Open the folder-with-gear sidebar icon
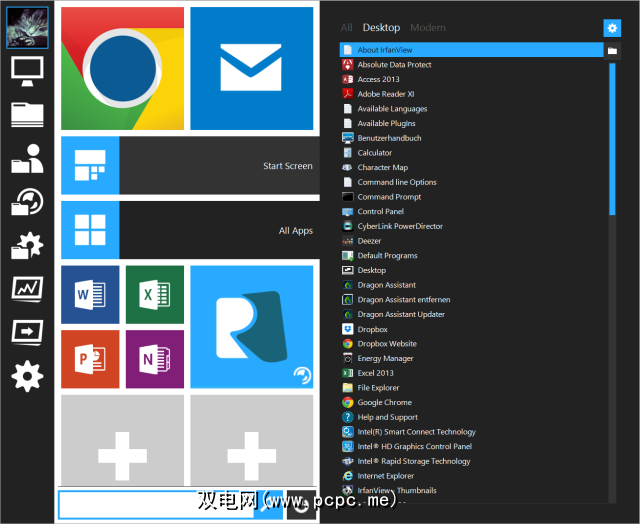 (x=27, y=245)
